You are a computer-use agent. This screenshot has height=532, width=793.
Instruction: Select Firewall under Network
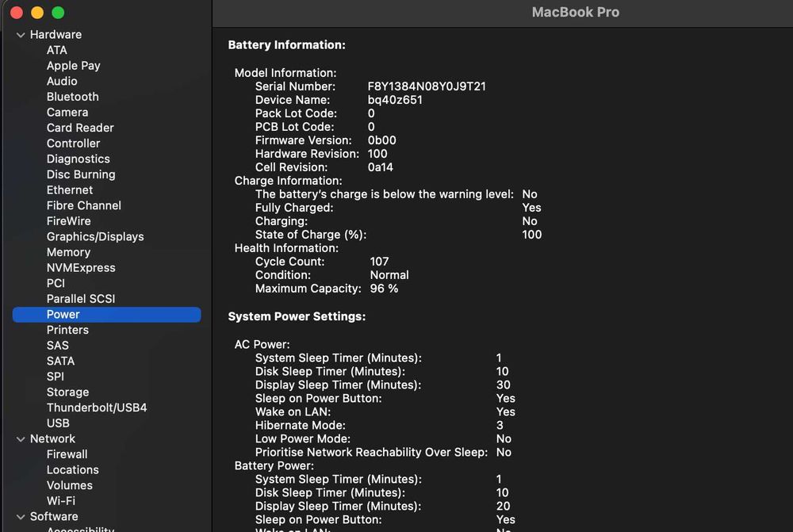67,454
